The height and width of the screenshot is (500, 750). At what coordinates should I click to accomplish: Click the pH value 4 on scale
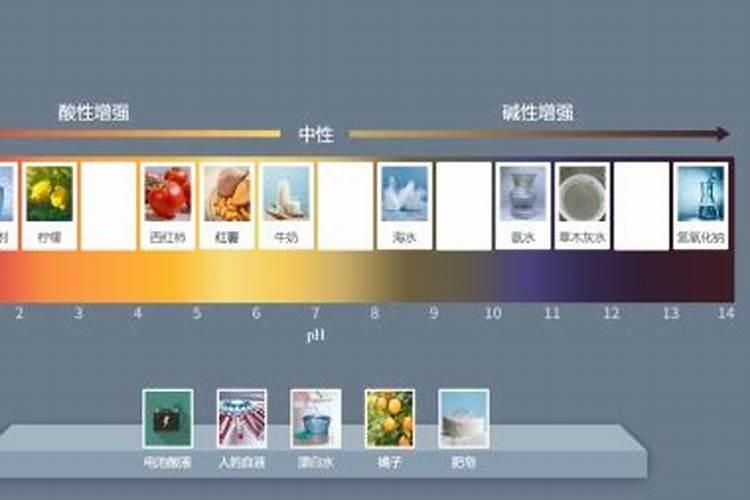pos(138,313)
